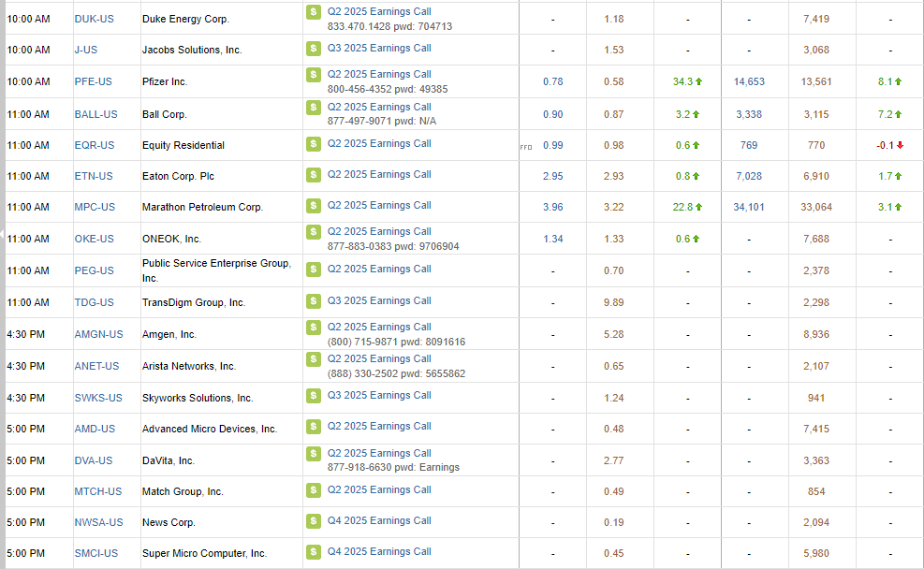The width and height of the screenshot is (924, 569).
Task: Click the green dollar icon for Super Micro Computer
Action: tap(314, 552)
